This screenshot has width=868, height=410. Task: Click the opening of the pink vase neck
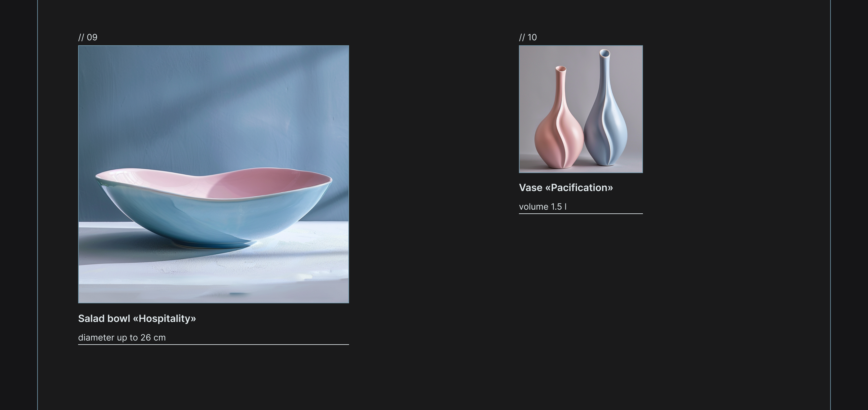pos(561,69)
